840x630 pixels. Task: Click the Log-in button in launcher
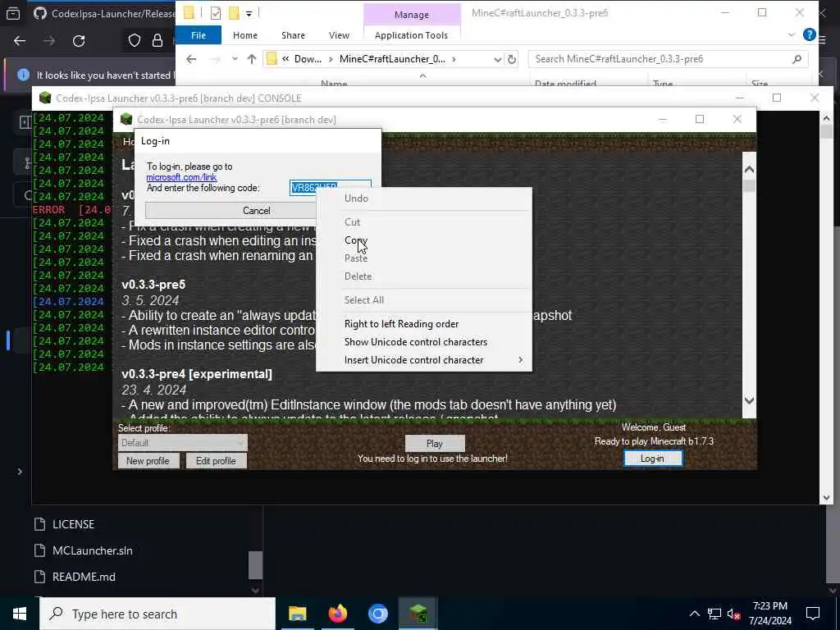(x=652, y=459)
